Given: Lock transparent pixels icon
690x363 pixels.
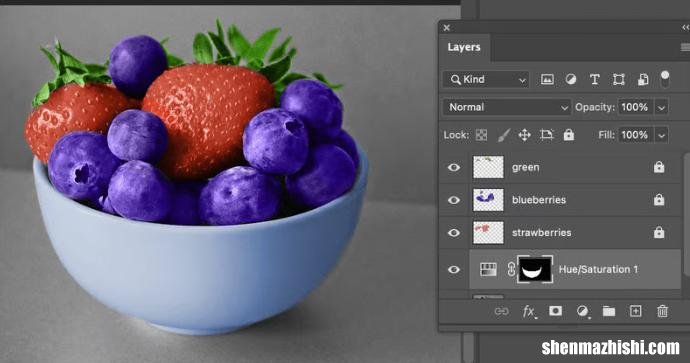Looking at the screenshot, I should click(481, 135).
